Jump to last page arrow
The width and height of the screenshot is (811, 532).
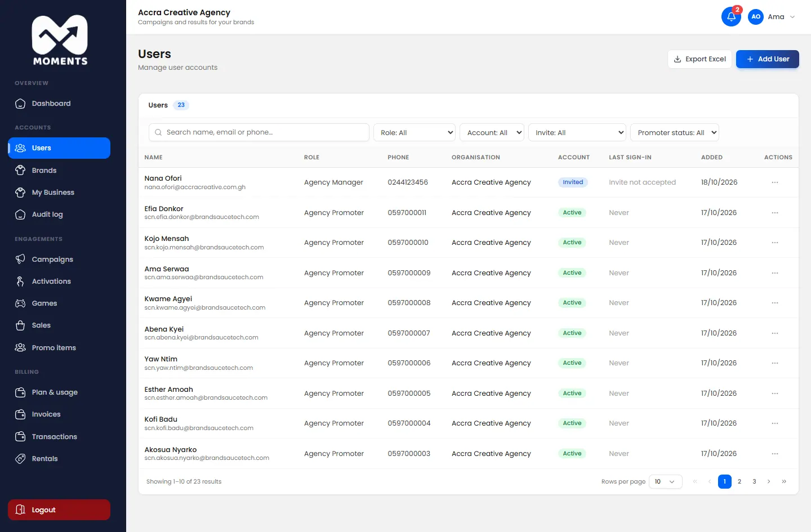(x=784, y=482)
